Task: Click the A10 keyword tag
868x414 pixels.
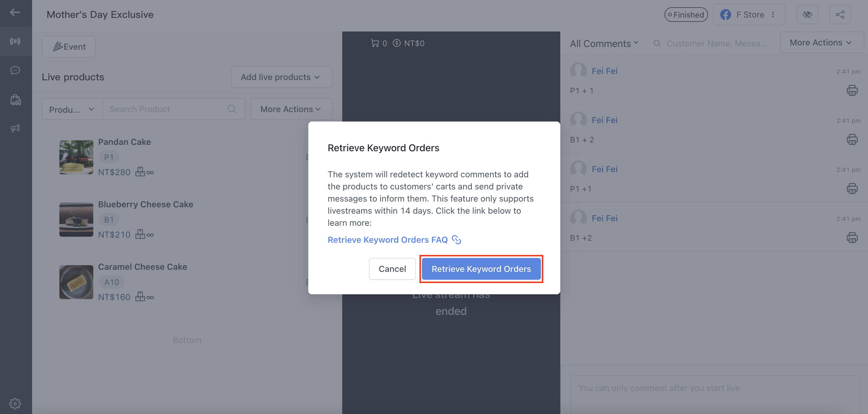Action: pos(111,282)
